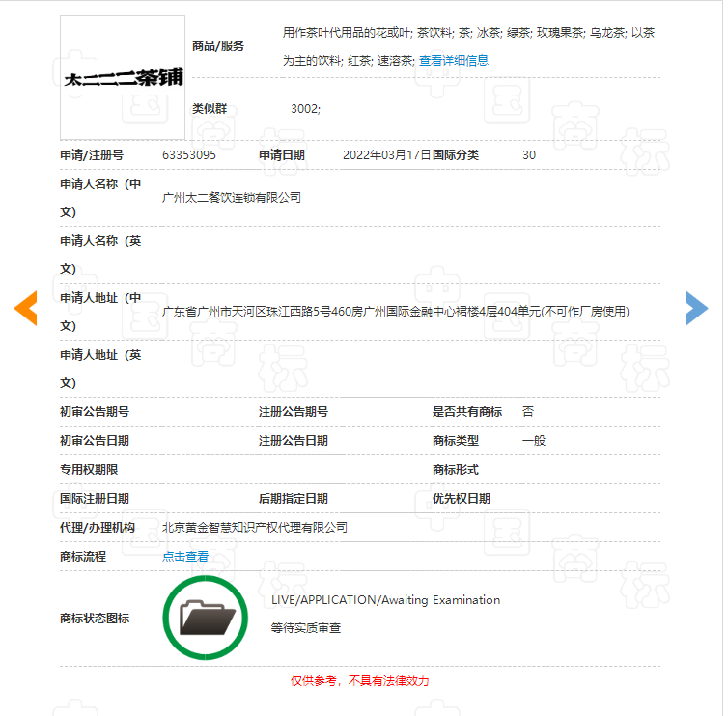Select shared trademark value 否
Screen dimensions: 728x716
point(528,412)
